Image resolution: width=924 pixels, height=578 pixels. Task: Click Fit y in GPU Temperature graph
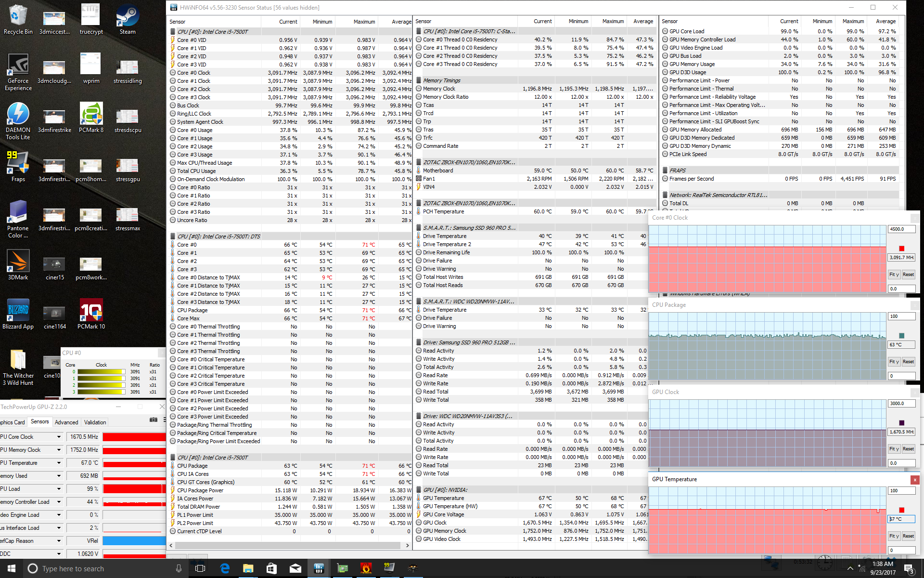click(x=894, y=536)
